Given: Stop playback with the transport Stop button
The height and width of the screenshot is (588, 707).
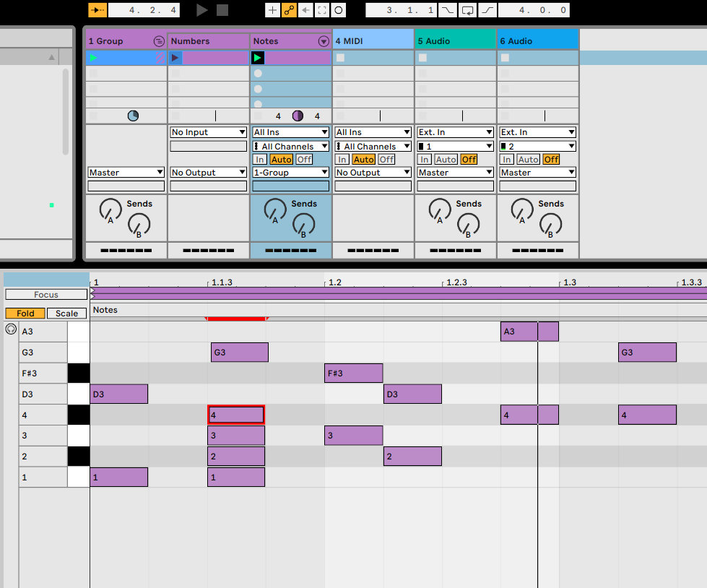Looking at the screenshot, I should click(x=222, y=10).
